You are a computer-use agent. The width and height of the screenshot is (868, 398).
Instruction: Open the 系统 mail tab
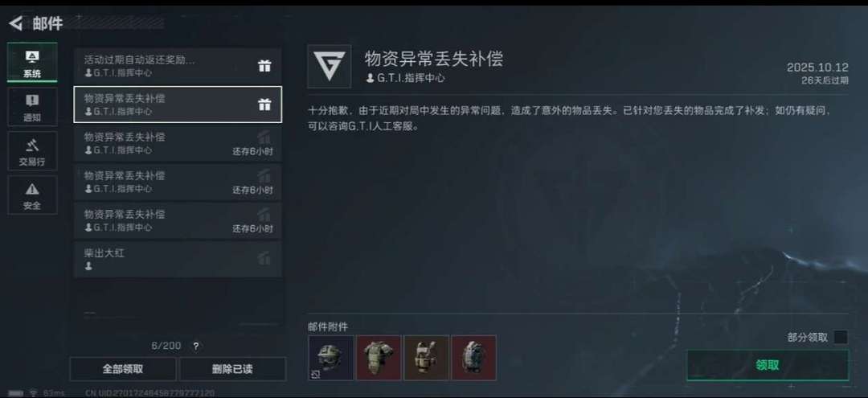pyautogui.click(x=32, y=63)
